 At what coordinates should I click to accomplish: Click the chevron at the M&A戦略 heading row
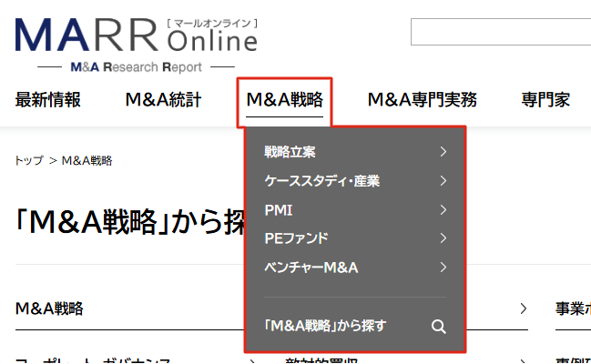point(523,308)
